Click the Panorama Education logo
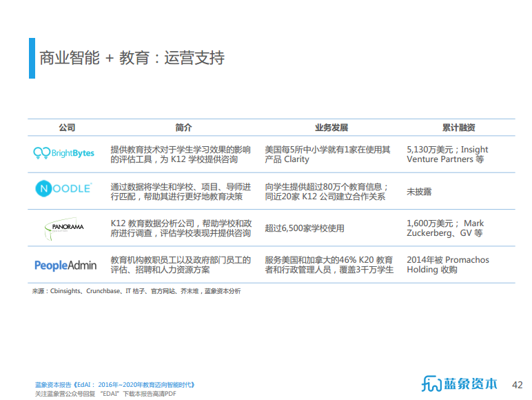The height and width of the screenshot is (400, 532). click(64, 228)
